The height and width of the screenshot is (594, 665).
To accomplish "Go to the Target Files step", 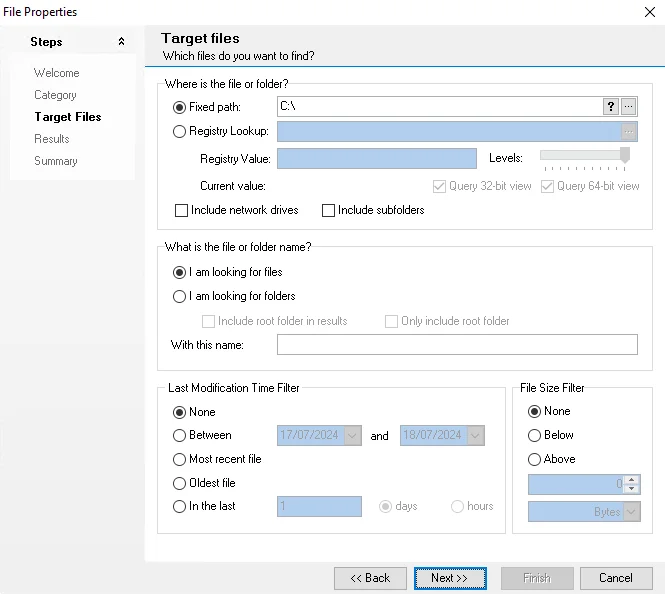I will click(x=68, y=117).
